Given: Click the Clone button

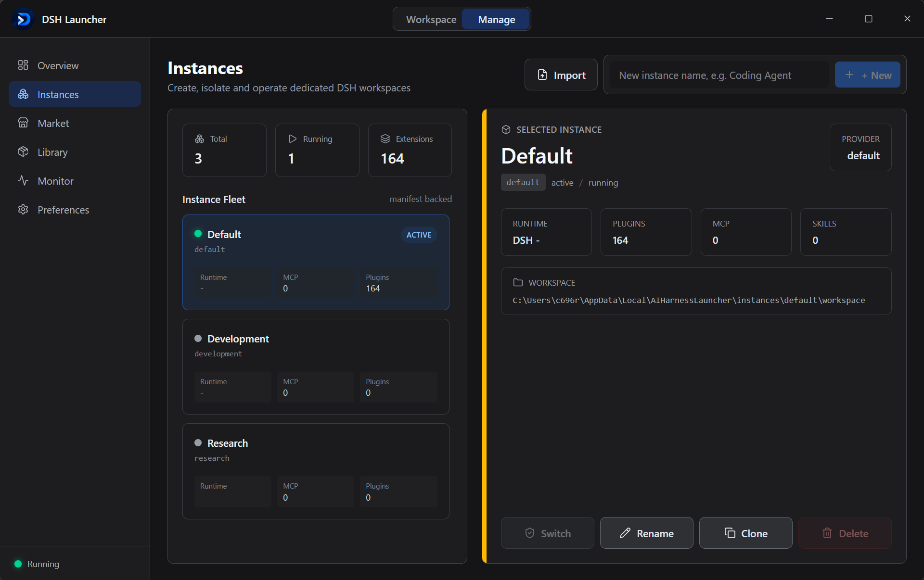Looking at the screenshot, I should 746,533.
